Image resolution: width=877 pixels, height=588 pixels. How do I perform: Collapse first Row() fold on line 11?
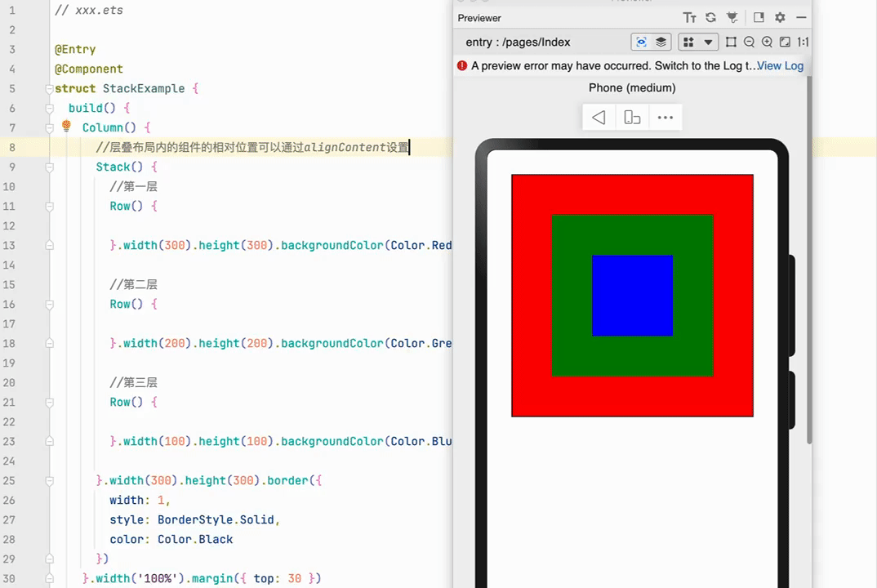[x=49, y=207]
